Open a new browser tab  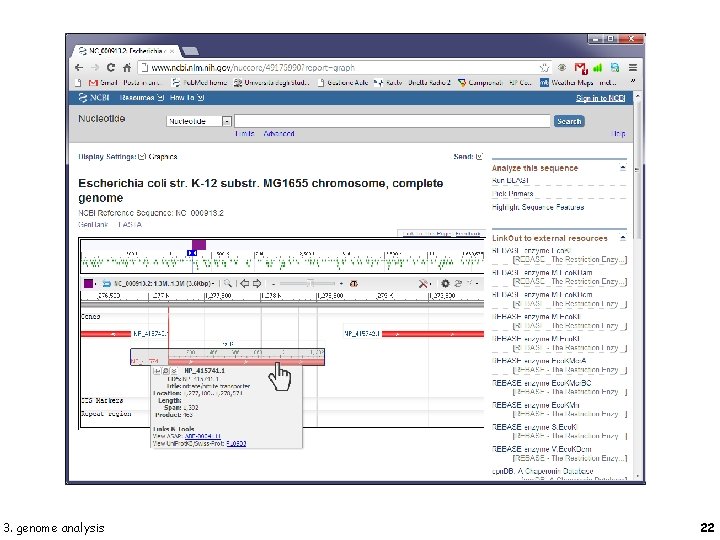point(190,51)
